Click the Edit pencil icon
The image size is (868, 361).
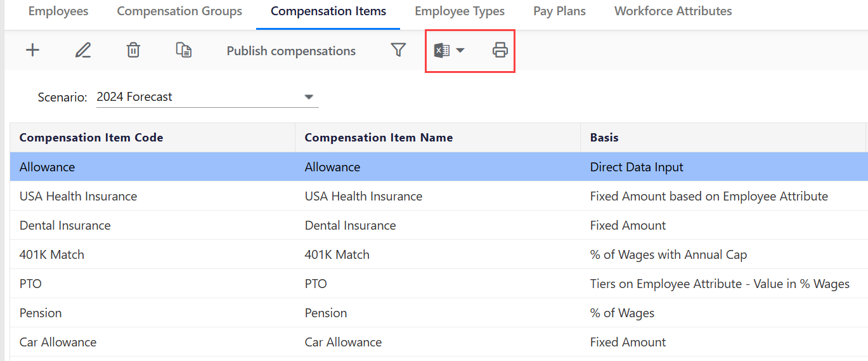pyautogui.click(x=83, y=50)
